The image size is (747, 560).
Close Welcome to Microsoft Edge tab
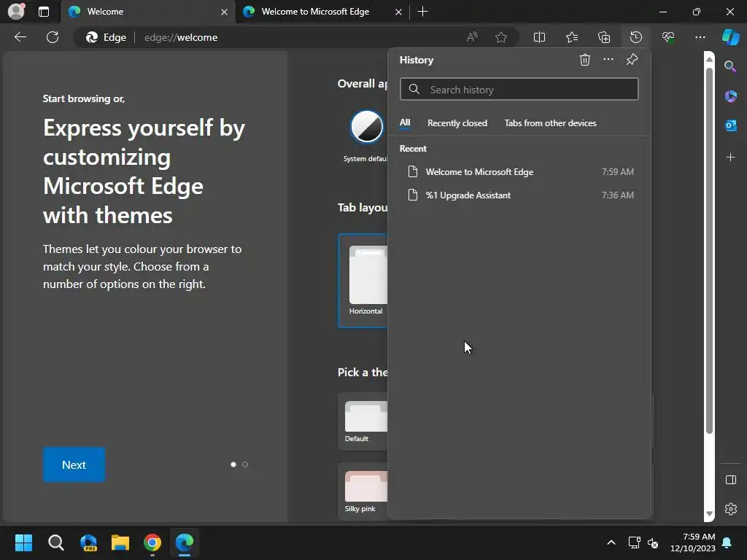(398, 12)
